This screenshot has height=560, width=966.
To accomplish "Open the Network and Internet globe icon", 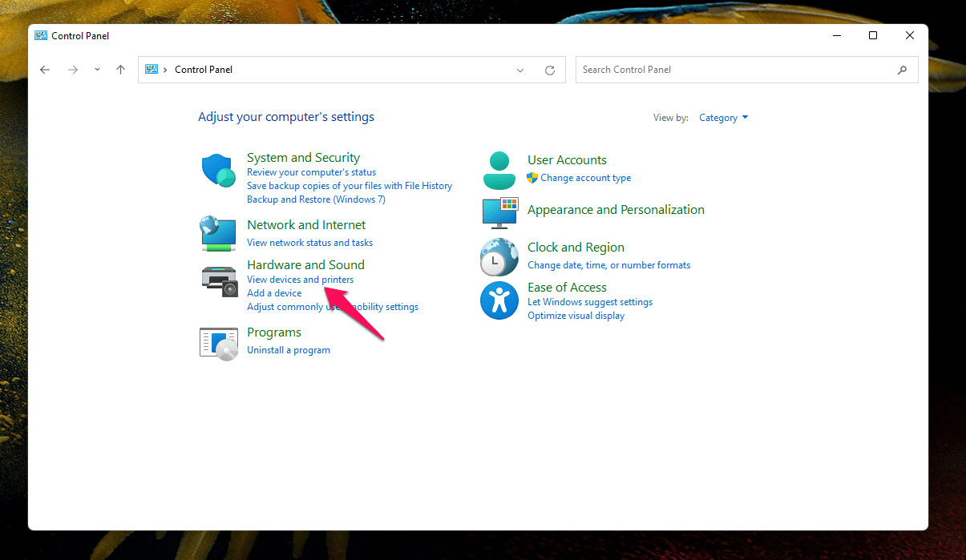I will point(218,233).
